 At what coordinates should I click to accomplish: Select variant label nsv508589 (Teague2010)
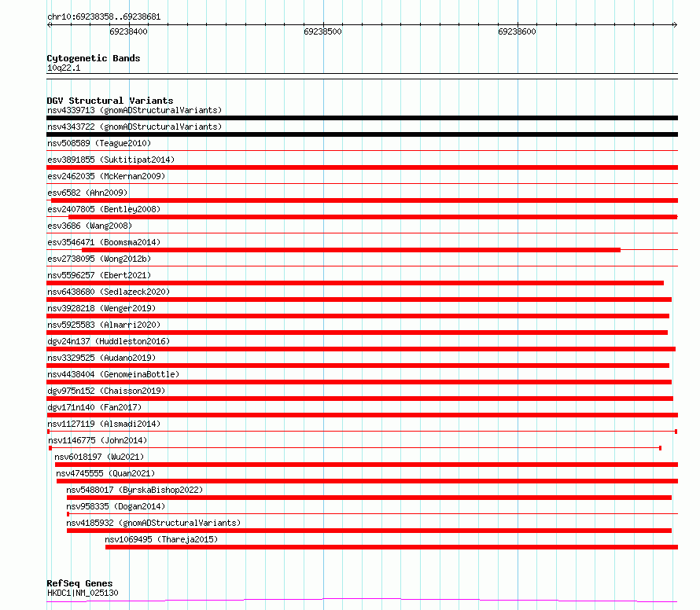click(99, 143)
